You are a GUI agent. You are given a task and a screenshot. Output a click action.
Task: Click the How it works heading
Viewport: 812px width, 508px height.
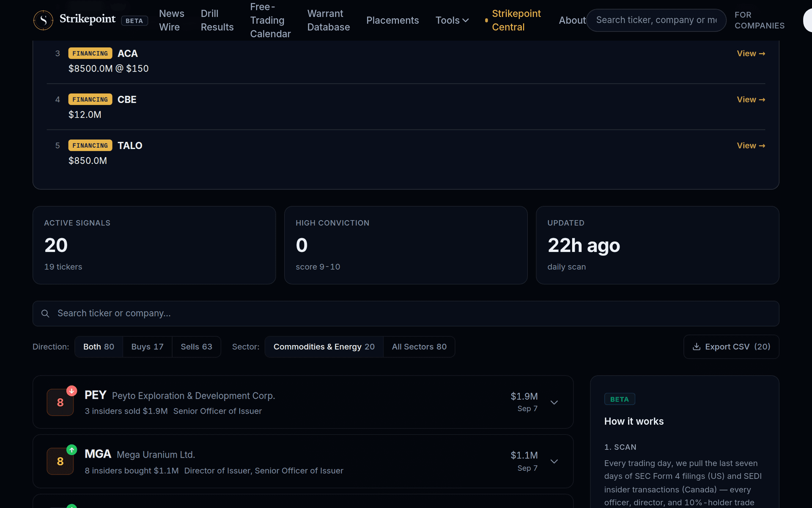point(634,421)
